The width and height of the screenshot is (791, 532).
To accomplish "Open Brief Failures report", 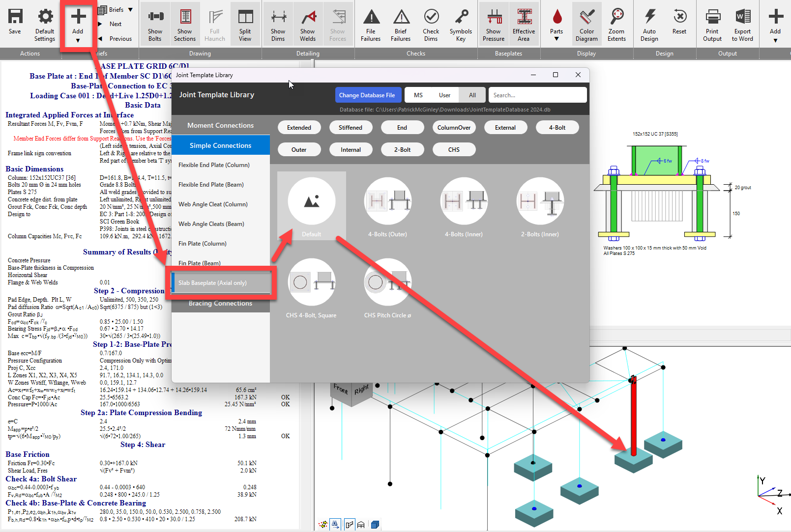I will [x=401, y=25].
